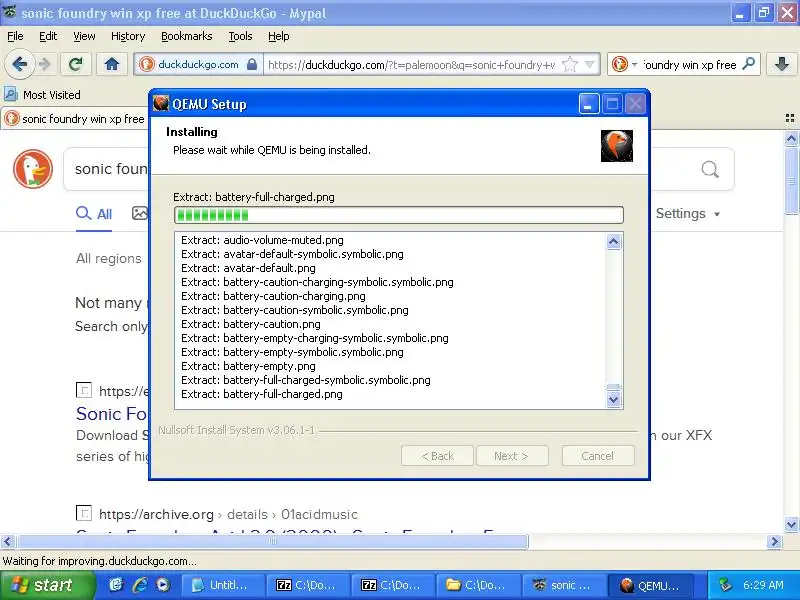This screenshot has height=600, width=800.
Task: Open the File menu
Action: click(15, 36)
